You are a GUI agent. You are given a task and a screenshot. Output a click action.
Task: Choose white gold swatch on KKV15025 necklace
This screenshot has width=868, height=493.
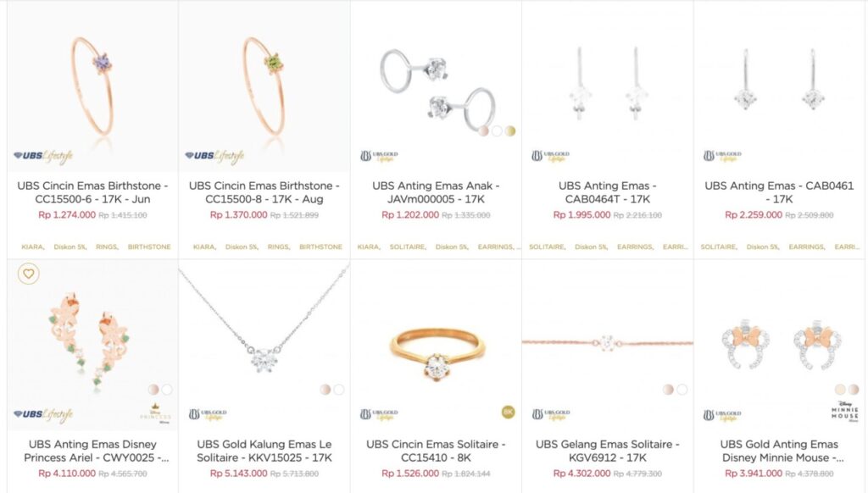click(339, 390)
